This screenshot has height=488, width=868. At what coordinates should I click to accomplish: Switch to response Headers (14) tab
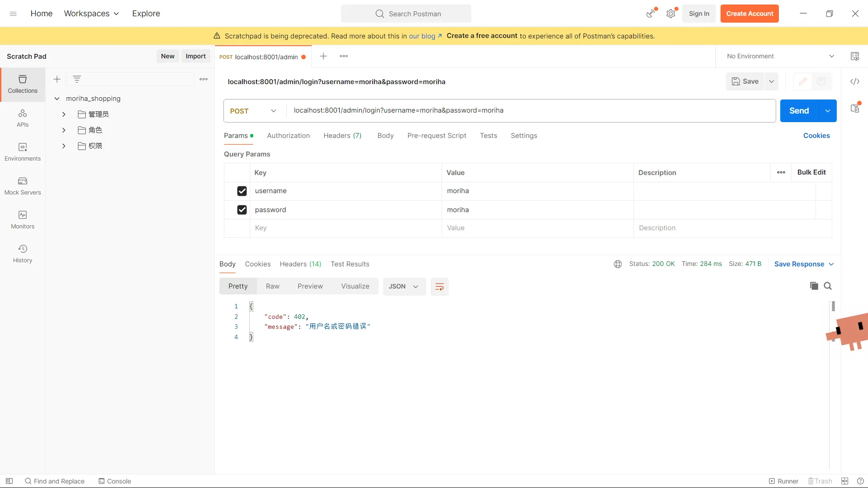(300, 264)
